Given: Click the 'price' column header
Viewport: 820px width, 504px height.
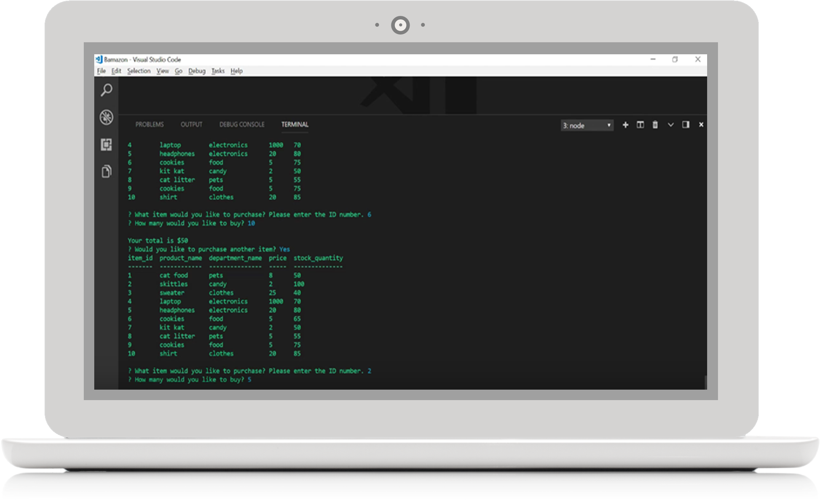Looking at the screenshot, I should 278,258.
